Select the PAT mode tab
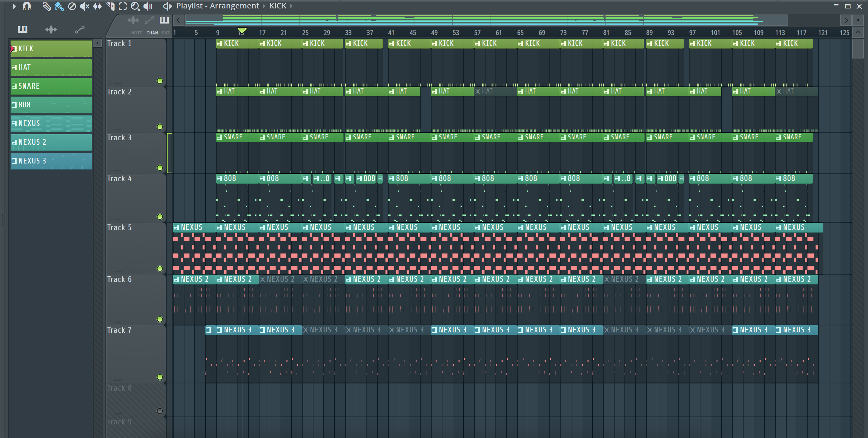 (x=165, y=33)
